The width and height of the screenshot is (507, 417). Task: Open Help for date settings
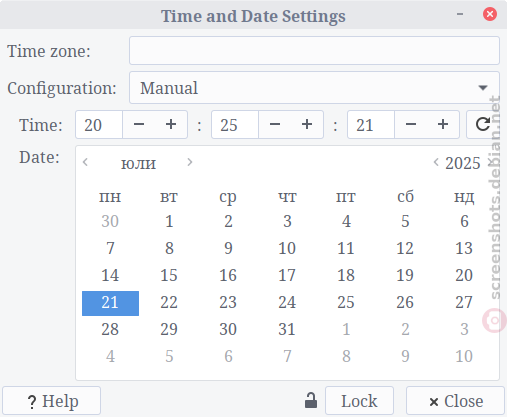[x=52, y=401]
